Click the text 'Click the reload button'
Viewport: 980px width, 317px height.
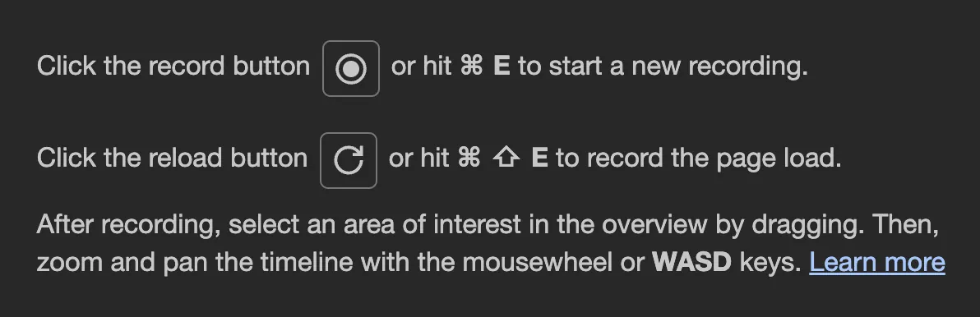172,158
